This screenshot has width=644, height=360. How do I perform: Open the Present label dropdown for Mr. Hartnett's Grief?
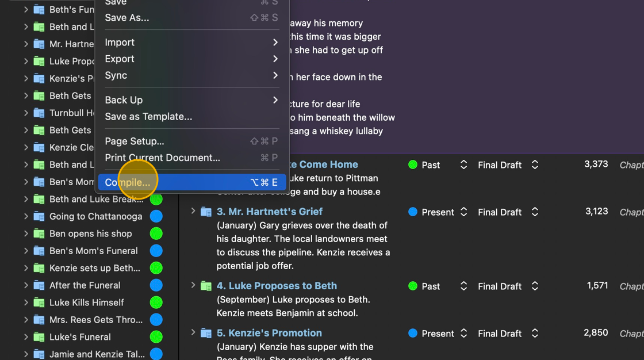(x=463, y=212)
